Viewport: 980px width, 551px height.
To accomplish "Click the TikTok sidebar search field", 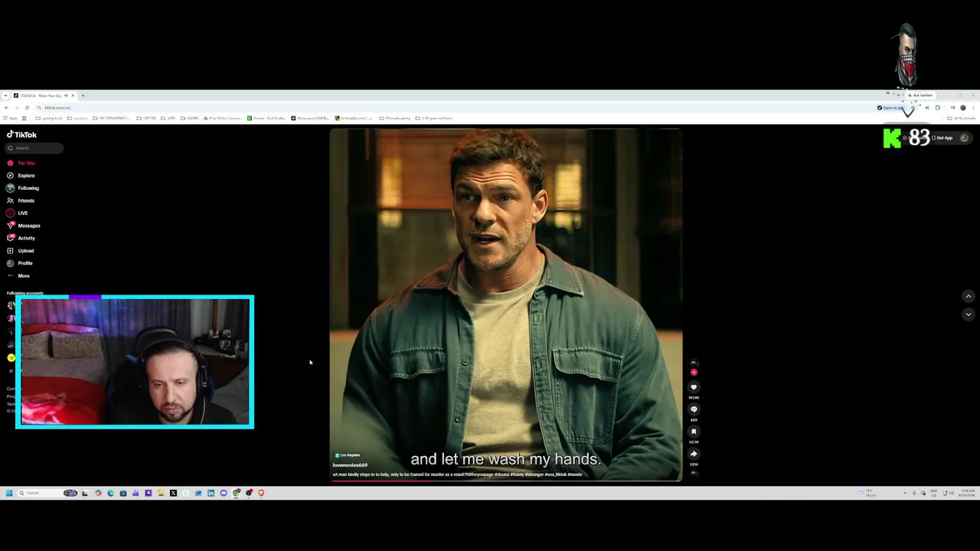I will coord(35,148).
